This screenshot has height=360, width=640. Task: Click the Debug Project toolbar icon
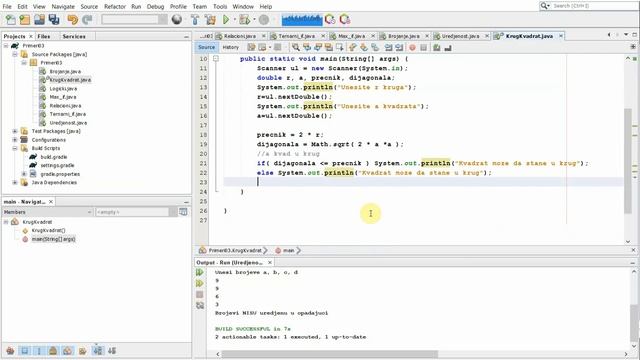(244, 19)
